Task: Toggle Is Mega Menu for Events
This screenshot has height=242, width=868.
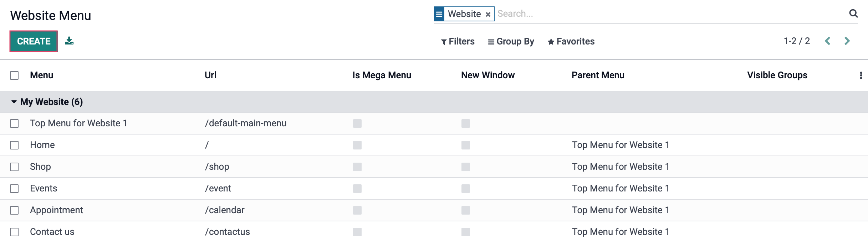Action: click(357, 189)
